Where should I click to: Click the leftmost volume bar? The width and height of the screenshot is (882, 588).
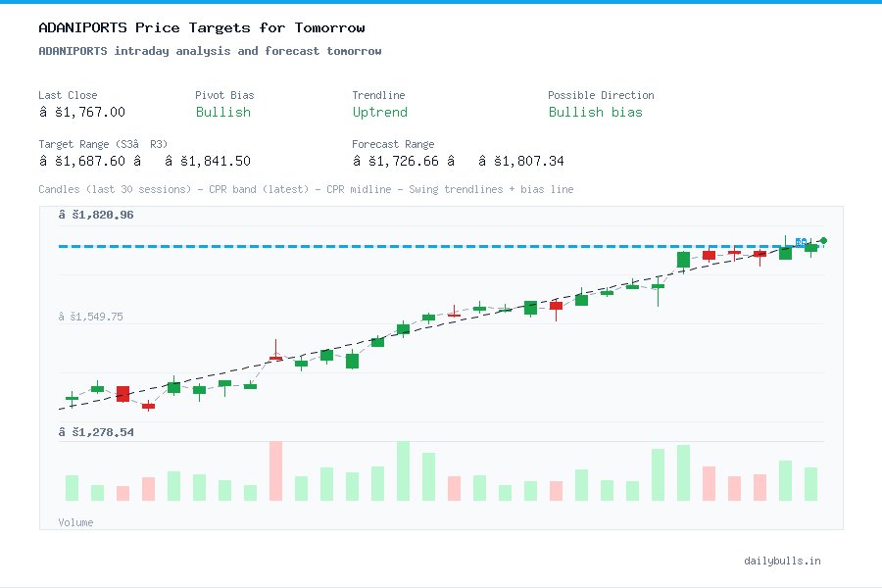(72, 488)
